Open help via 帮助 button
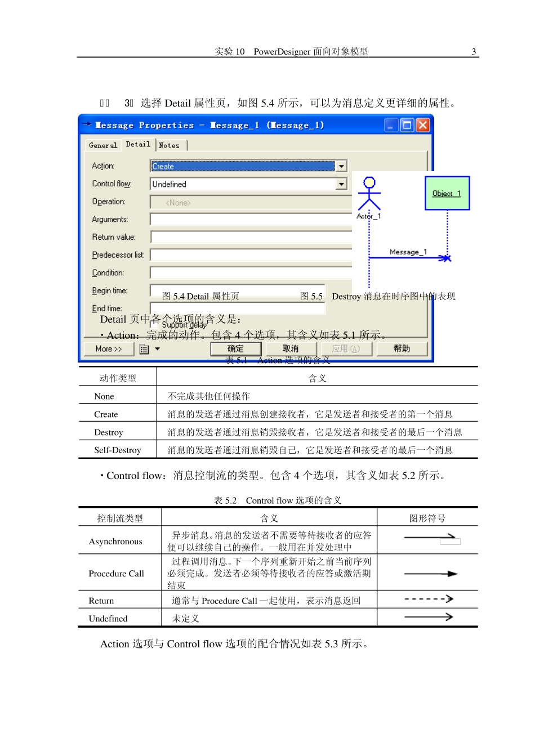This screenshot has height=756, width=535. pos(402,349)
